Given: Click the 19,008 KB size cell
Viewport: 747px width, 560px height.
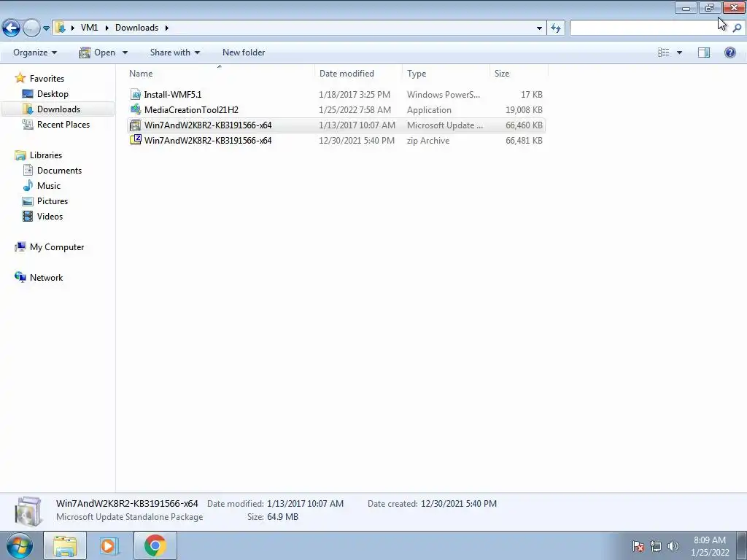Looking at the screenshot, I should point(524,110).
